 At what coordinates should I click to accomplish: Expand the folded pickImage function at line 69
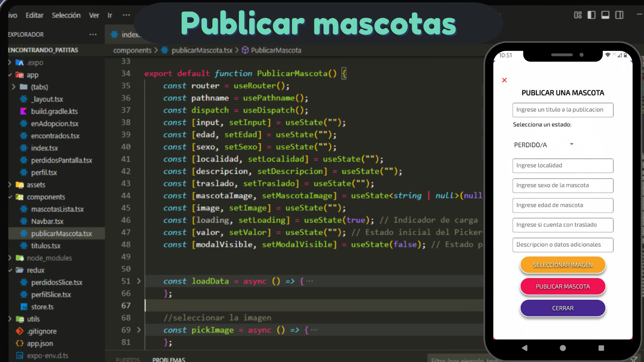[x=139, y=330]
